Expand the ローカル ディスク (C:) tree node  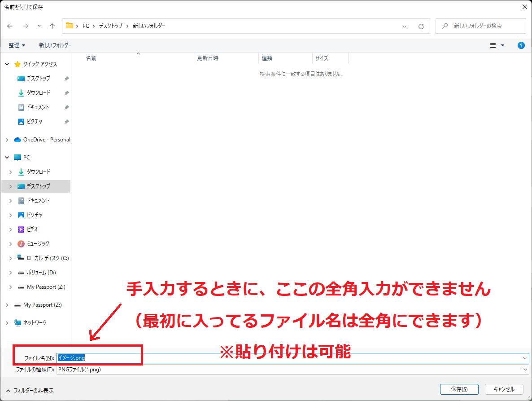coord(10,258)
